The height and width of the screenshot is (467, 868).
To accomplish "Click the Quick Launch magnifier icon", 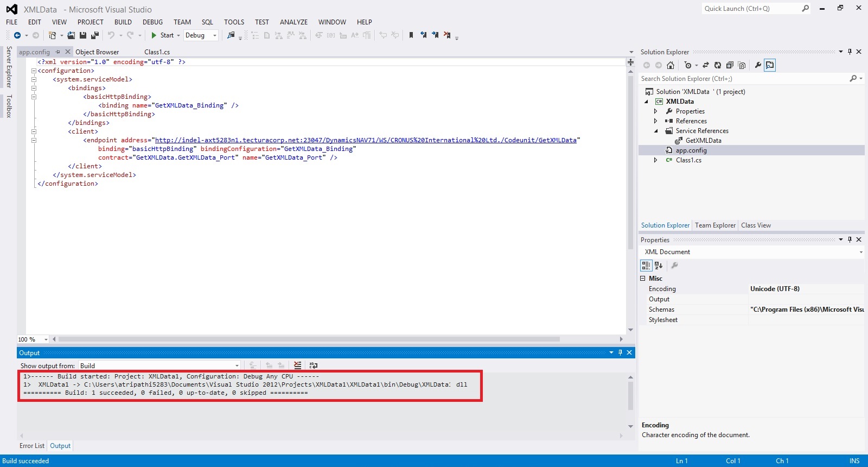I will point(806,8).
